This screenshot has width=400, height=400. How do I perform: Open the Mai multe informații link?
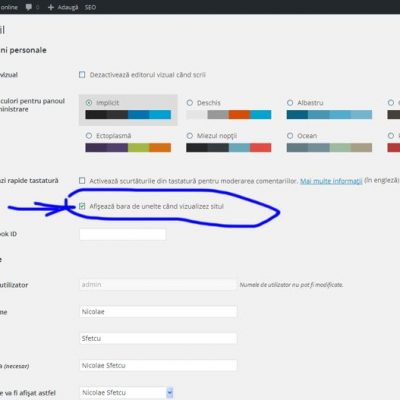(x=331, y=181)
